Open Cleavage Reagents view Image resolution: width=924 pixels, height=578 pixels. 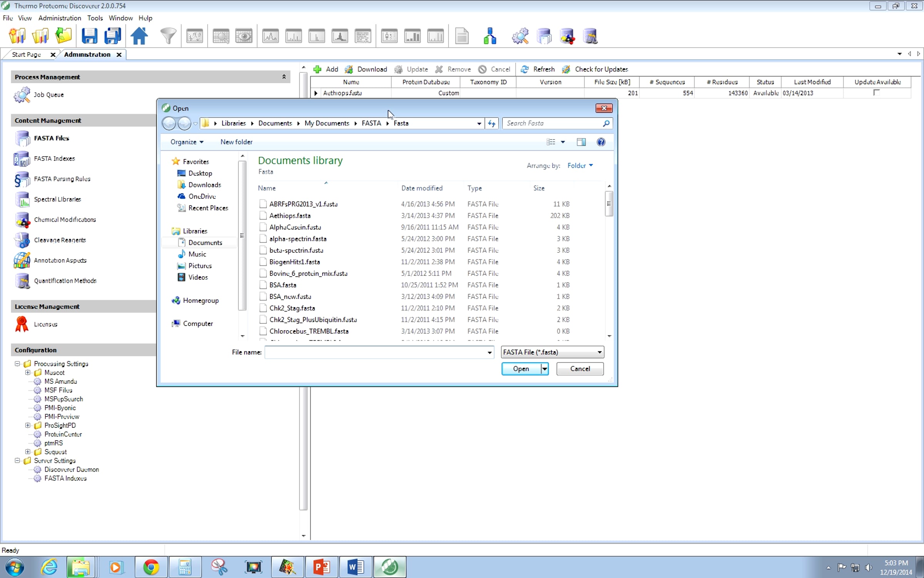pyautogui.click(x=60, y=240)
